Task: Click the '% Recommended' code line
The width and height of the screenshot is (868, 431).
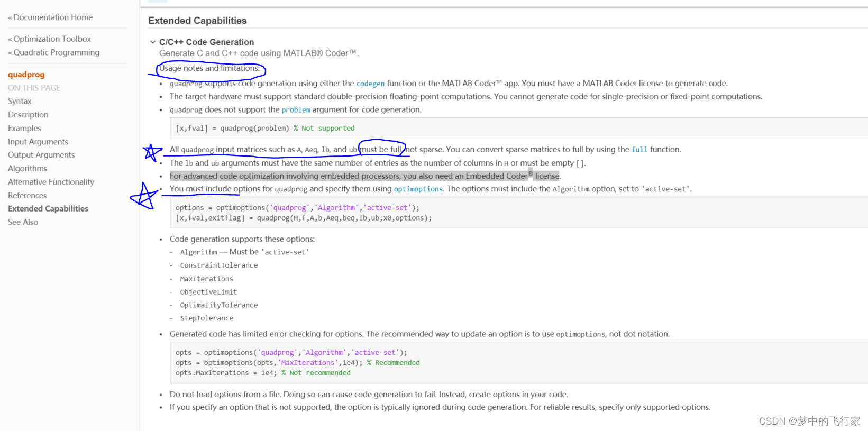Action: (298, 363)
